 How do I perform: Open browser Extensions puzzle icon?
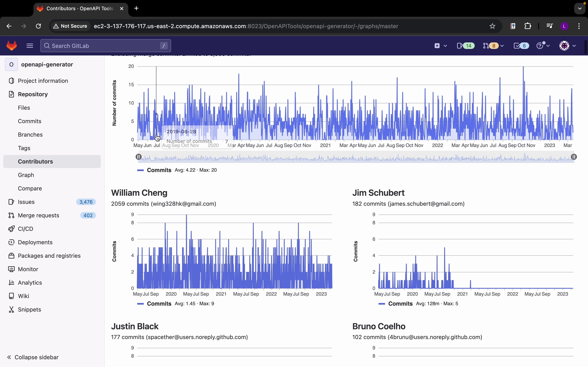(528, 26)
